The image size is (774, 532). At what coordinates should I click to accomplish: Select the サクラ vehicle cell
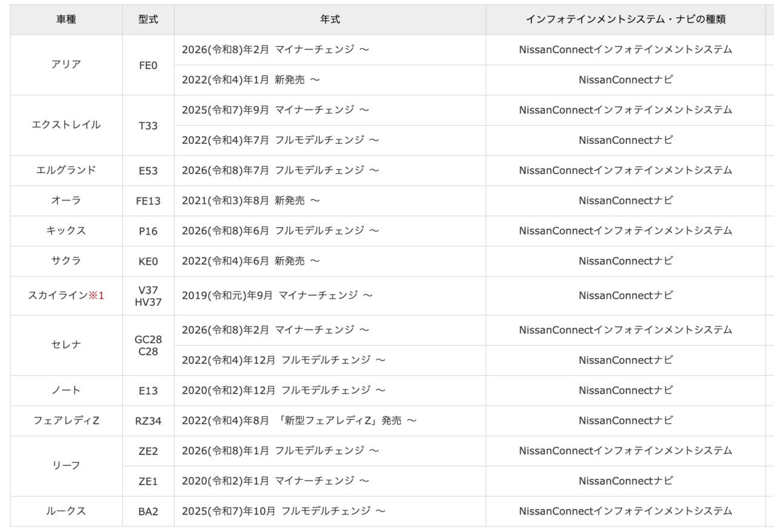tap(67, 261)
